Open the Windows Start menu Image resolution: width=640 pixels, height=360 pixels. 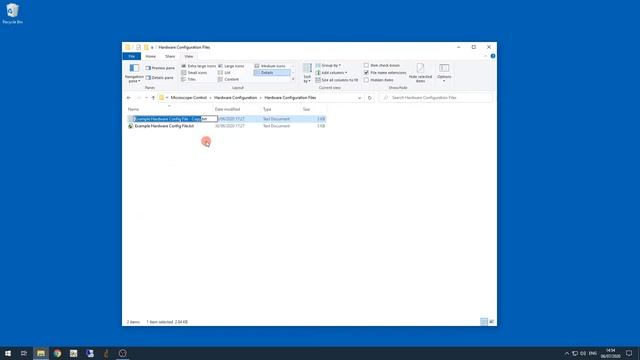(x=8, y=353)
